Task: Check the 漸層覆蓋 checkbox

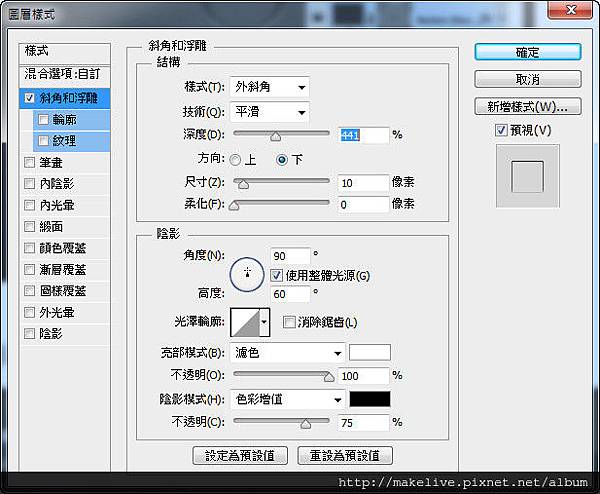Action: click(29, 270)
